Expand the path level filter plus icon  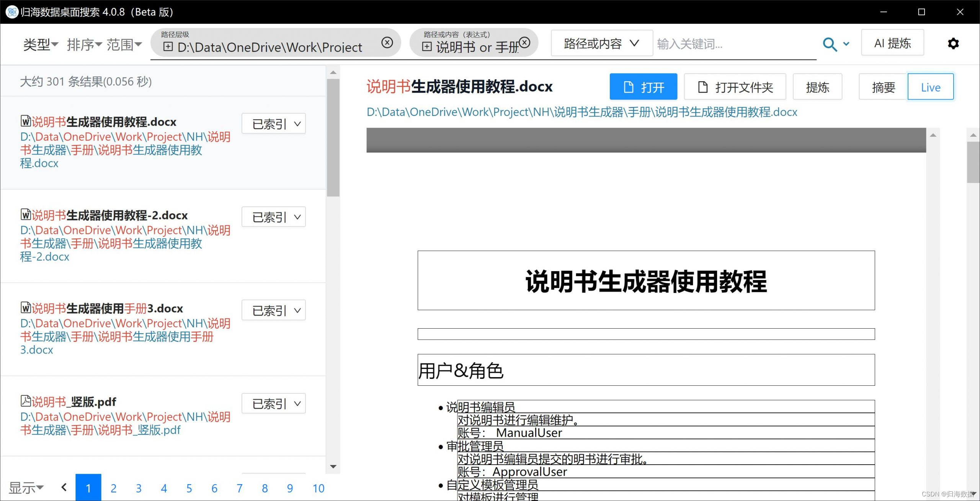(x=168, y=47)
